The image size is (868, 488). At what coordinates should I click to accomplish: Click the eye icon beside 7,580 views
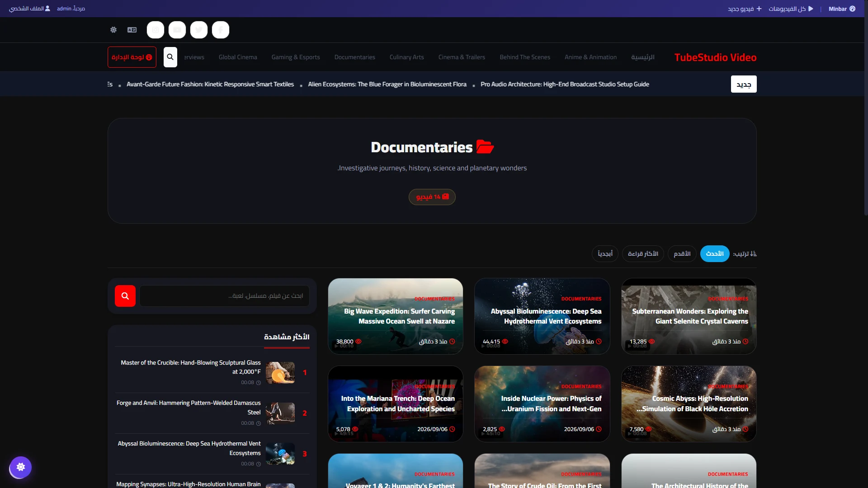[648, 429]
